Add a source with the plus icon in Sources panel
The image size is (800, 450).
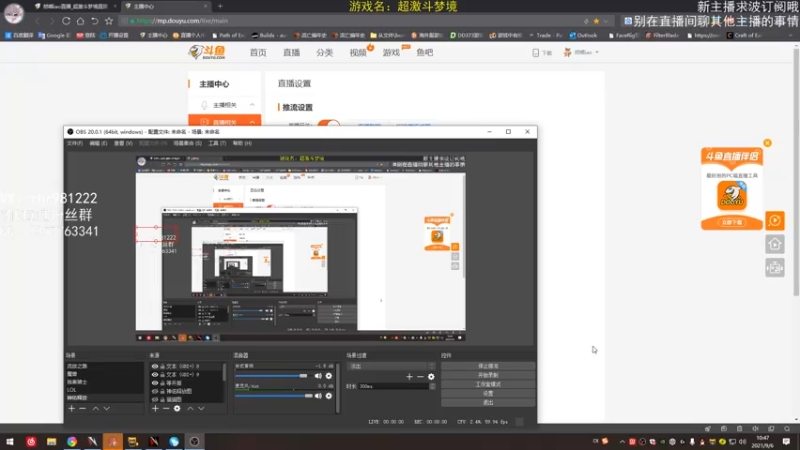click(155, 409)
